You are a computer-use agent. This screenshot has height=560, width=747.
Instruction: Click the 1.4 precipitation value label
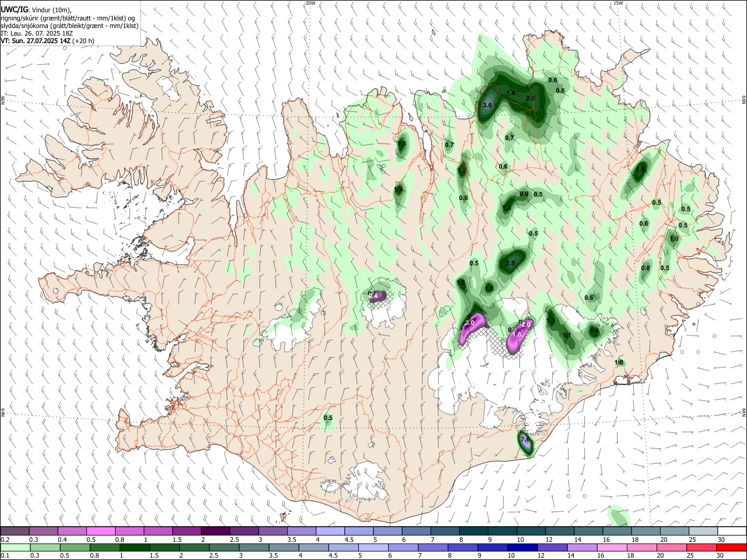(594, 331)
